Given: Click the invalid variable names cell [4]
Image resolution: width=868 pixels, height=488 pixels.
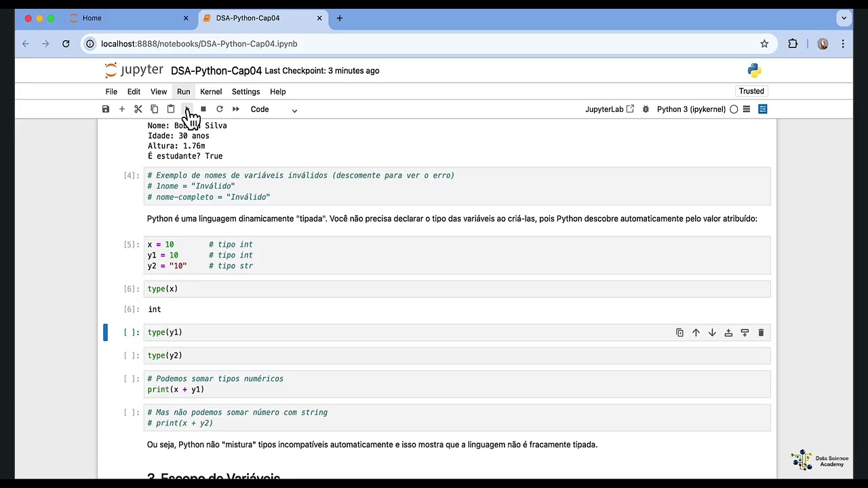Looking at the screenshot, I should tap(458, 186).
